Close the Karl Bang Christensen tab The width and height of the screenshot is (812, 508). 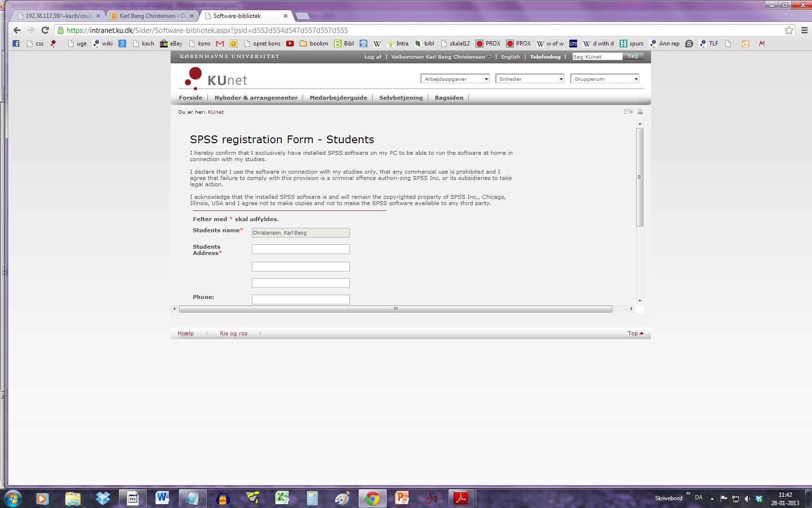[x=192, y=16]
